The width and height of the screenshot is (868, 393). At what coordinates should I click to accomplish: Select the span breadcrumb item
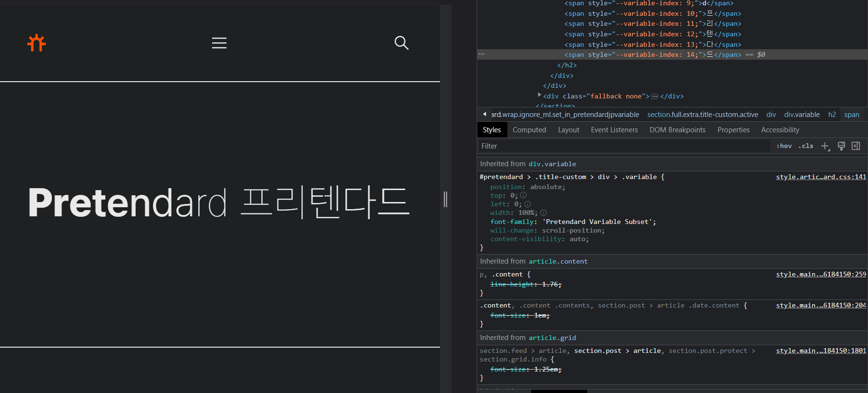(x=851, y=115)
